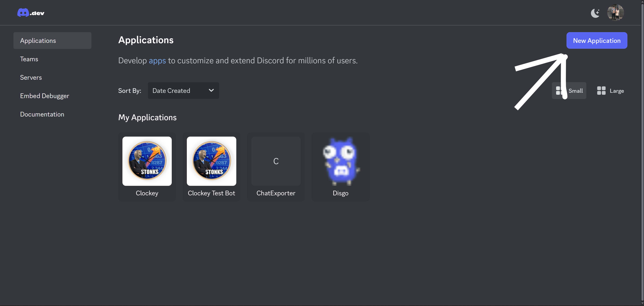Switch to Small grid view

575,91
